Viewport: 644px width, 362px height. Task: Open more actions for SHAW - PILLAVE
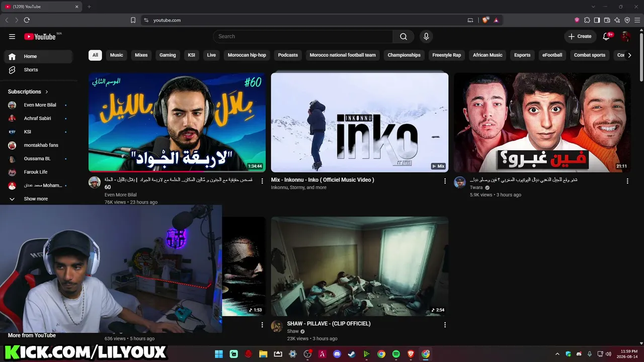tap(445, 325)
